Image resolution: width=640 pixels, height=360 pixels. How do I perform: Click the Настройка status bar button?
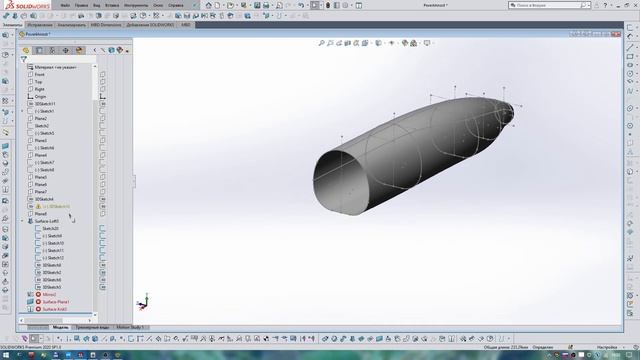607,347
